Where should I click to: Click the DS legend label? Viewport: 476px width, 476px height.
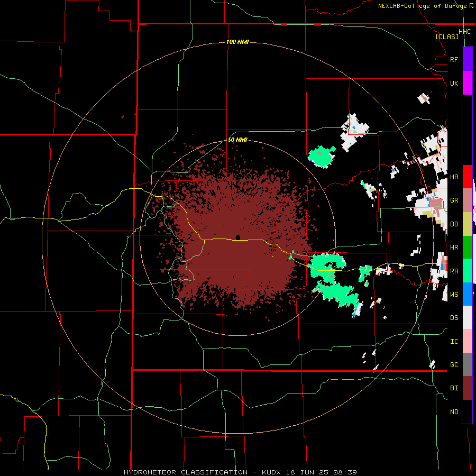[454, 318]
